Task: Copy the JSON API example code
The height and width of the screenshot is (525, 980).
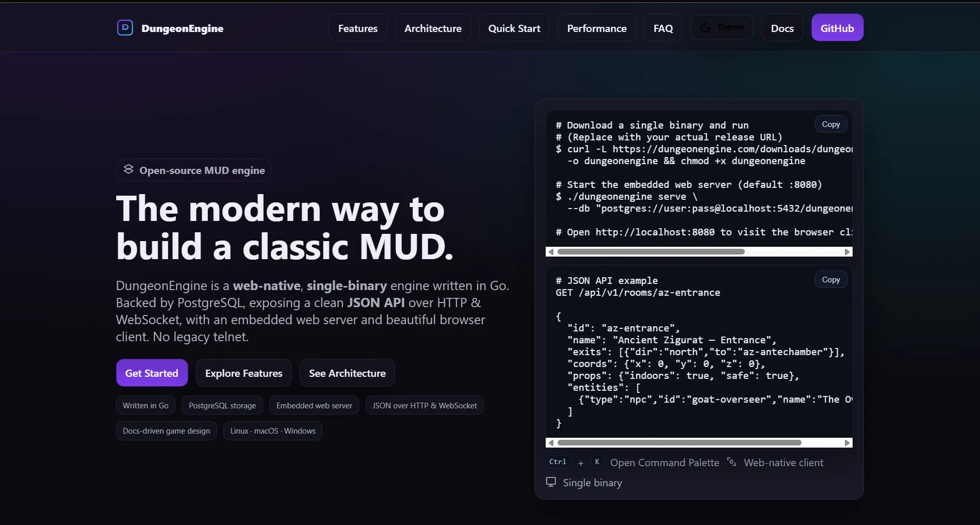Action: [830, 280]
